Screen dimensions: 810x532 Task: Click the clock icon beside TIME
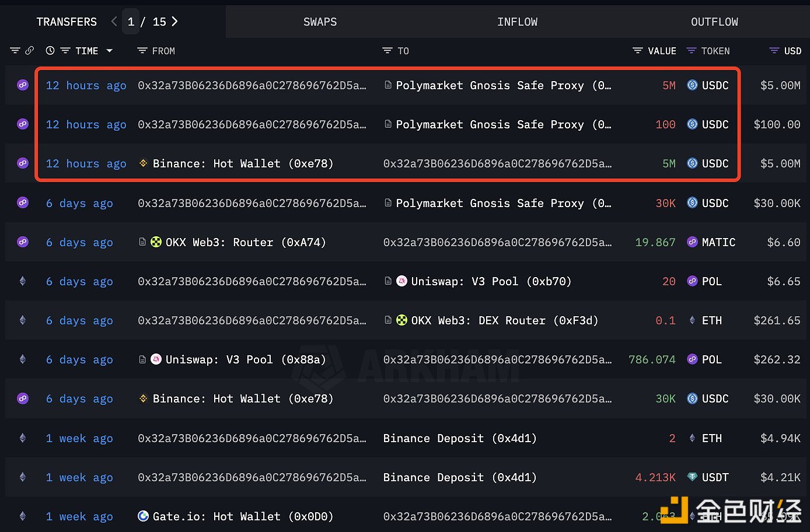coord(50,51)
